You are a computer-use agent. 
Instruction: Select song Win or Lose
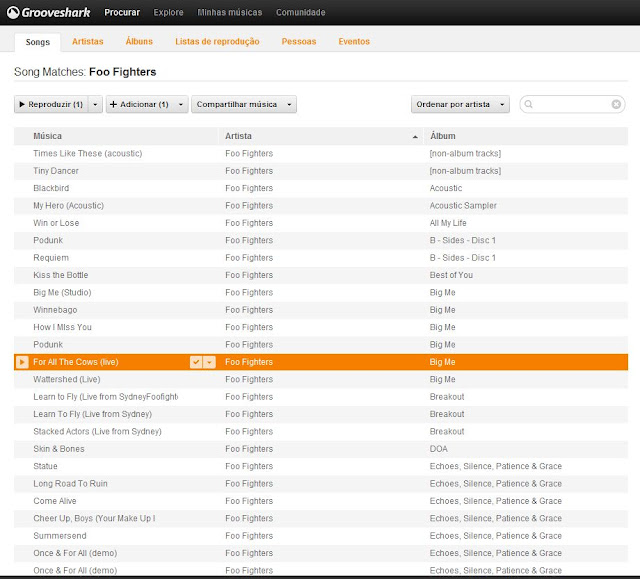coord(56,223)
